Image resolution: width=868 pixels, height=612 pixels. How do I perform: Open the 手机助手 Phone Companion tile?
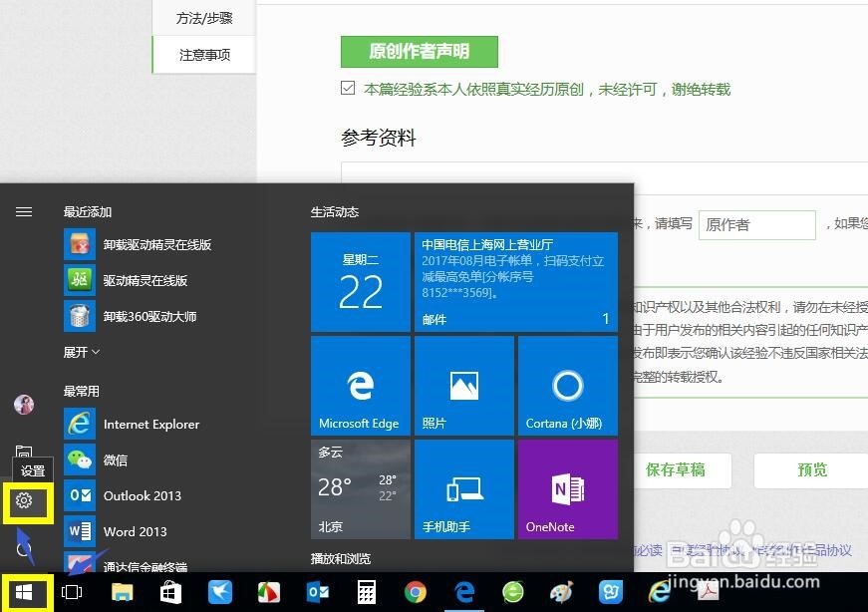[463, 488]
